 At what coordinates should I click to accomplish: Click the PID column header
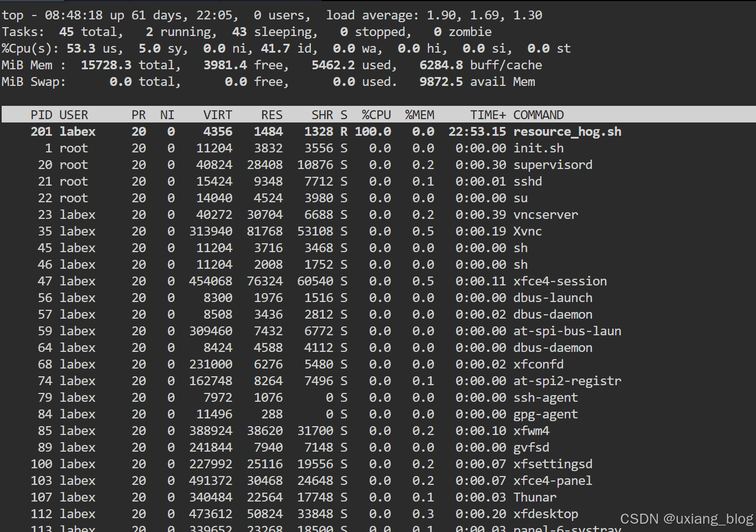pos(42,115)
